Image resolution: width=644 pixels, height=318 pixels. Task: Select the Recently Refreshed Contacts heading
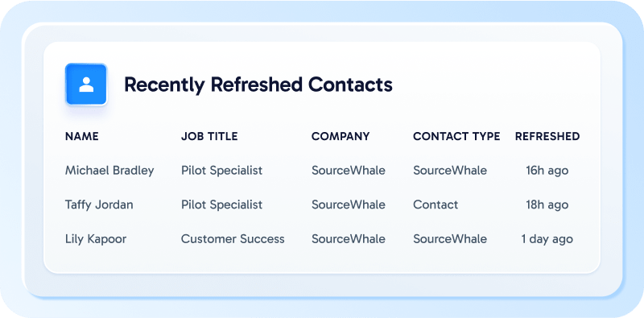pos(258,85)
